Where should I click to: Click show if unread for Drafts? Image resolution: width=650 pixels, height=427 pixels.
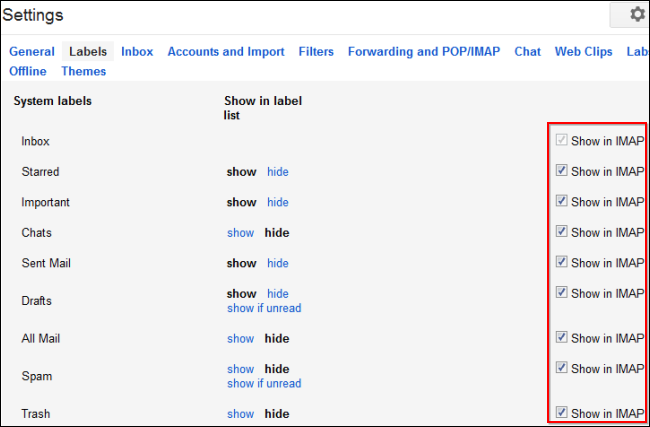pos(264,308)
